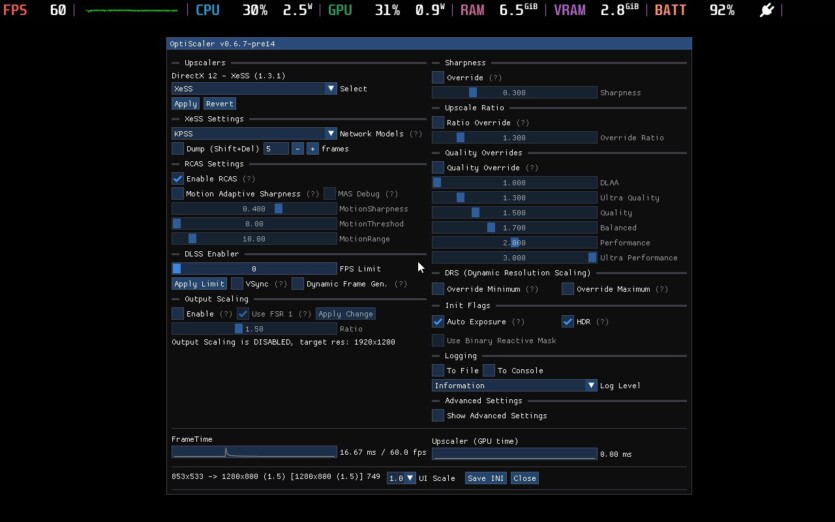Click the Apply Limit button

[199, 284]
